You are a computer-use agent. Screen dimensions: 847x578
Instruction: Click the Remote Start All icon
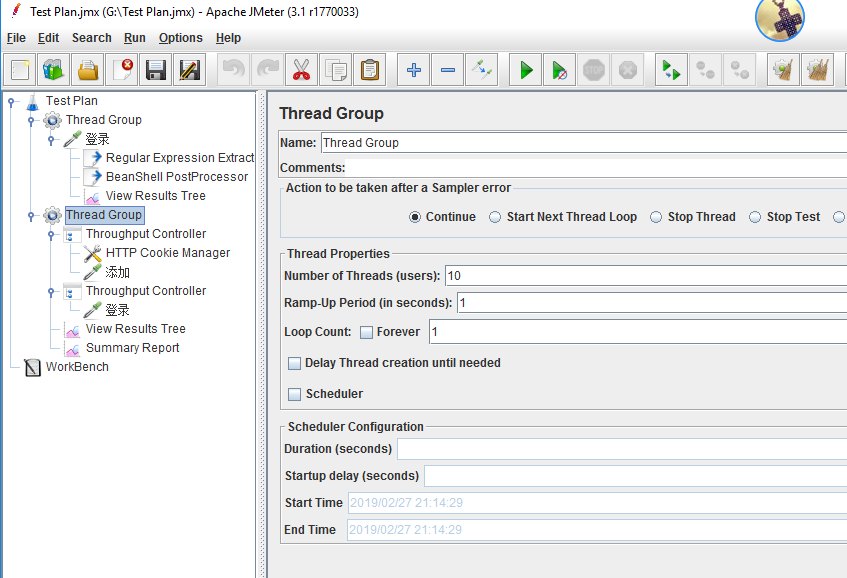[x=671, y=70]
